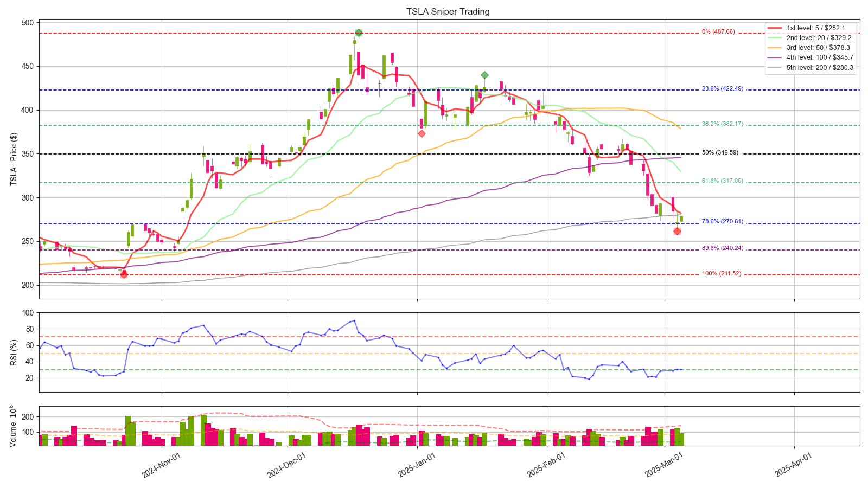This screenshot has height=488, width=868.
Task: Click the '300' price axis tick
Action: click(x=28, y=198)
